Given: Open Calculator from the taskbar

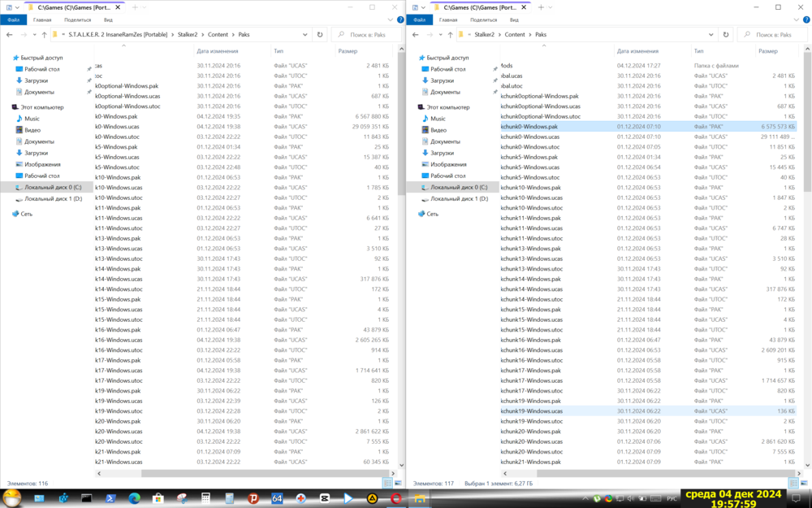Looking at the screenshot, I should (206, 498).
